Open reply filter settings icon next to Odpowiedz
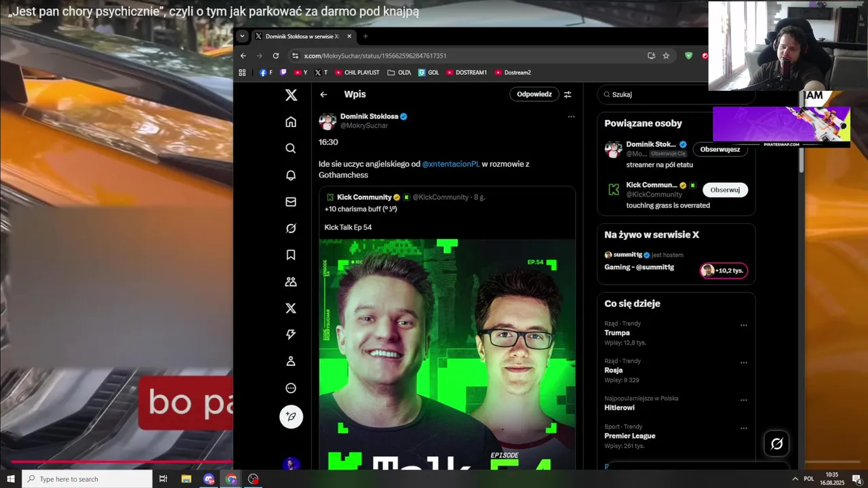This screenshot has height=488, width=868. 568,94
